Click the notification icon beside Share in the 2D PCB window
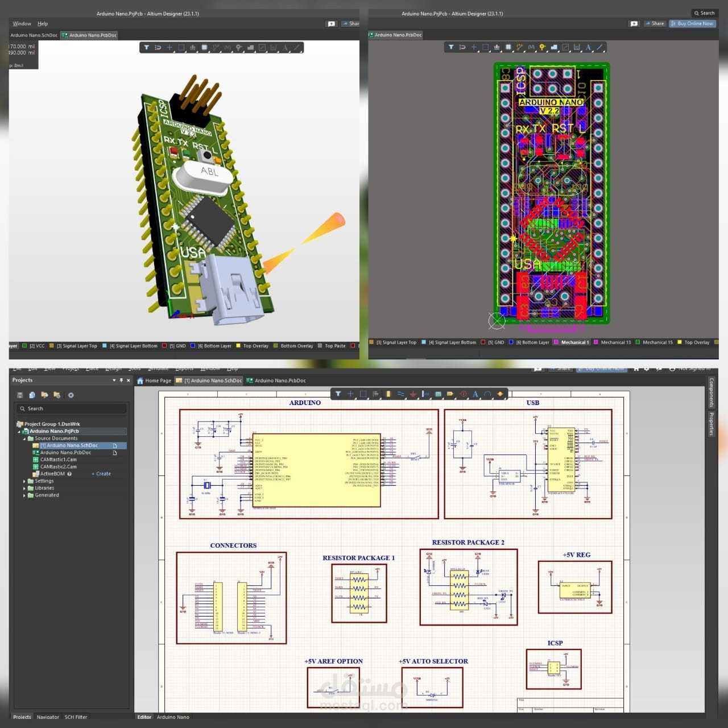728x728 pixels. 634,23
